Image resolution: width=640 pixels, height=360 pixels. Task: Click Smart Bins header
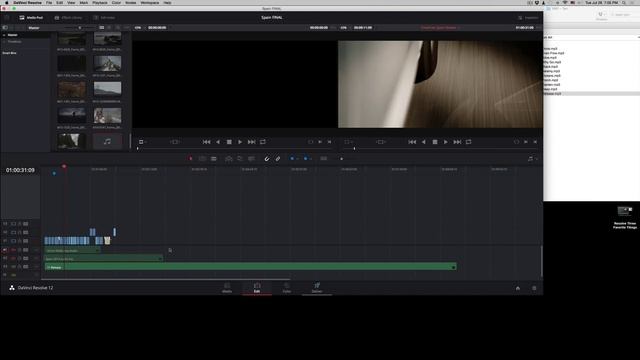click(9, 53)
